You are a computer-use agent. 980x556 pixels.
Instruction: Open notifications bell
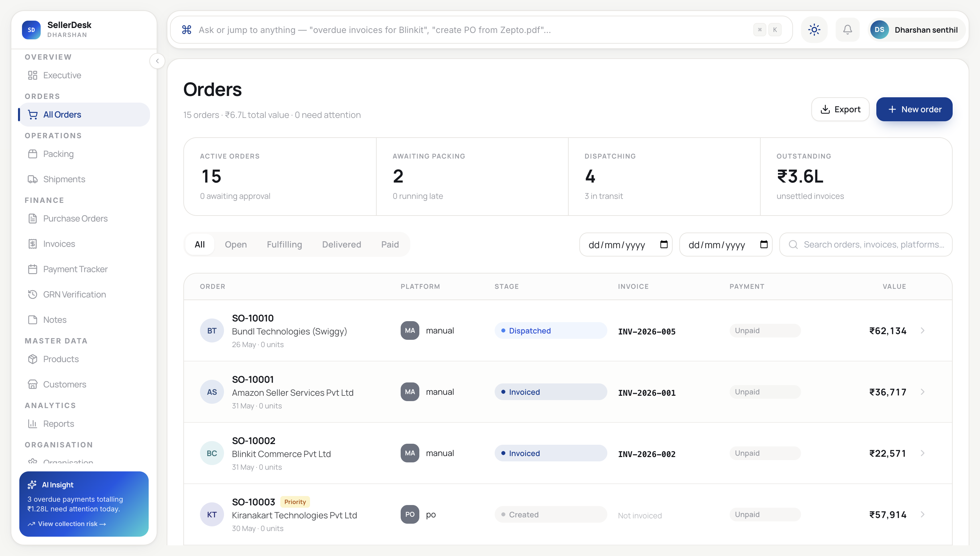tap(847, 30)
